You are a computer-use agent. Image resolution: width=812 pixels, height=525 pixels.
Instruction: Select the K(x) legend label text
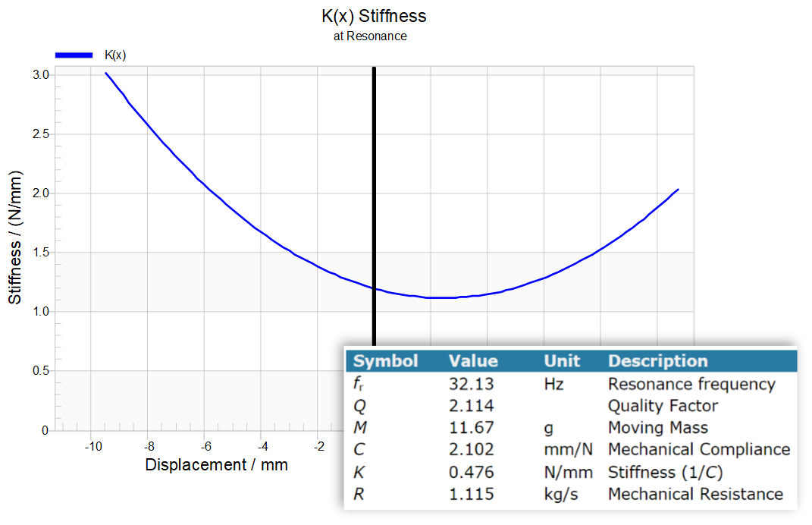pyautogui.click(x=114, y=55)
